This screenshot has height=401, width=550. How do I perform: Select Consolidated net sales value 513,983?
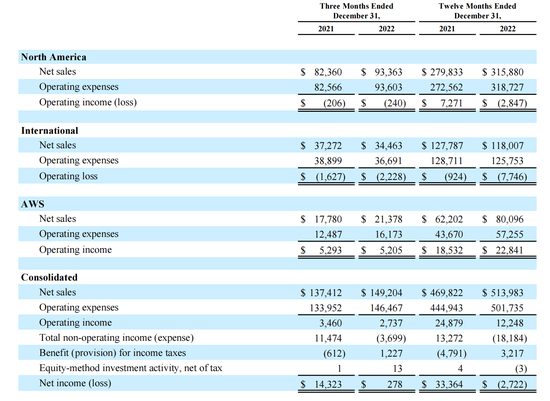pos(507,293)
